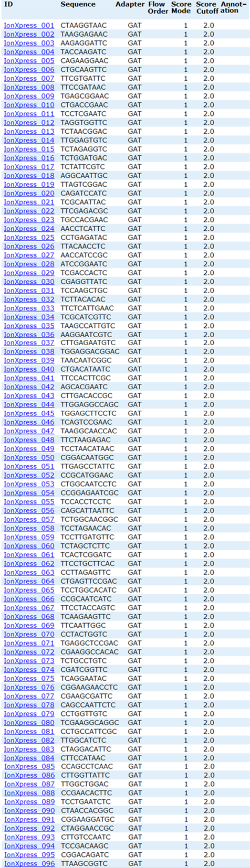
Task: Select the IonXpress_044 link
Action: (29, 404)
